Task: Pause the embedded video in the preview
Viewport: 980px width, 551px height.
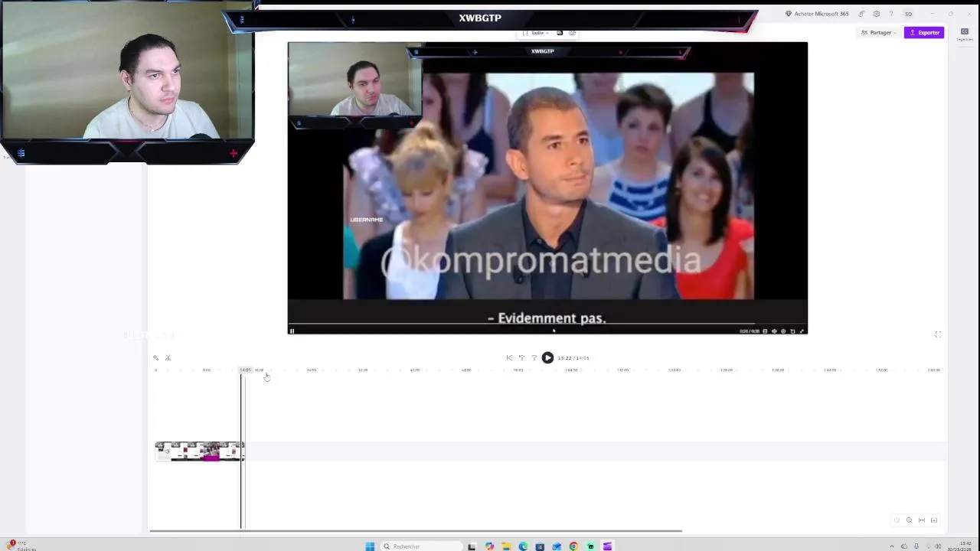Action: pos(292,331)
